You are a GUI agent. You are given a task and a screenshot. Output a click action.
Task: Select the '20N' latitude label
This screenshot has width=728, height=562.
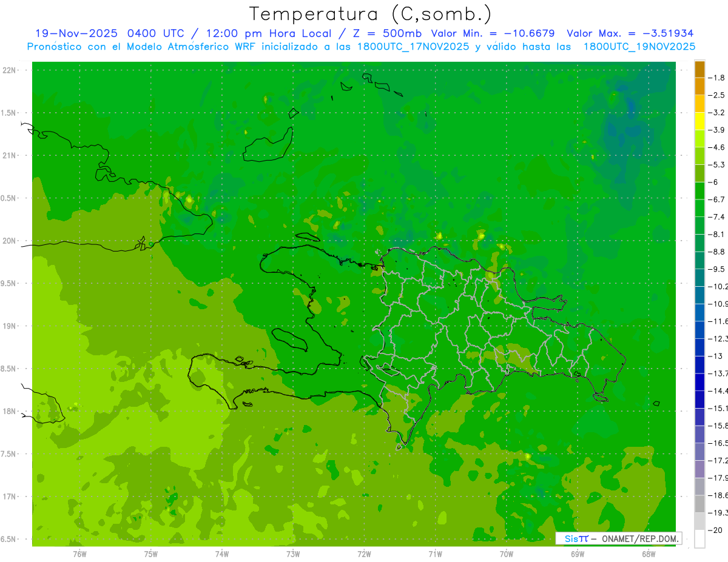pyautogui.click(x=10, y=241)
